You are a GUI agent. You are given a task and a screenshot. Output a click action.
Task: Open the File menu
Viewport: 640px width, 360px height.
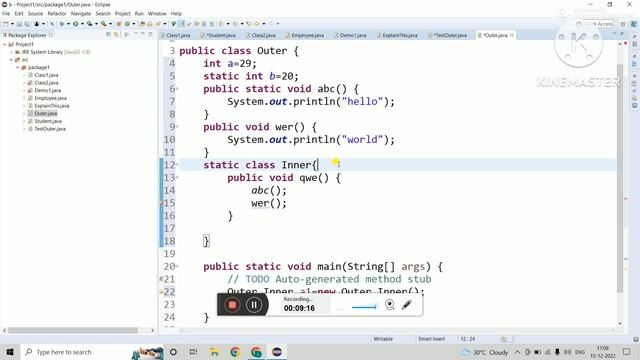(x=6, y=13)
